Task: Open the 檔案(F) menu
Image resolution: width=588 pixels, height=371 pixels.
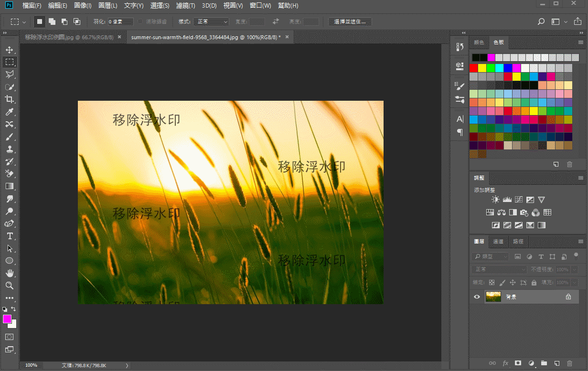Action: coord(32,6)
